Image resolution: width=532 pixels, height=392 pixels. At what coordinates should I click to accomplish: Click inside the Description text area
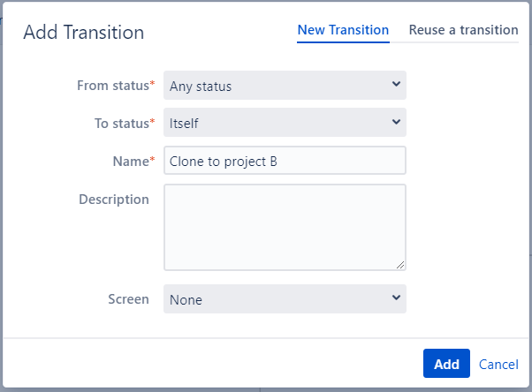[285, 227]
